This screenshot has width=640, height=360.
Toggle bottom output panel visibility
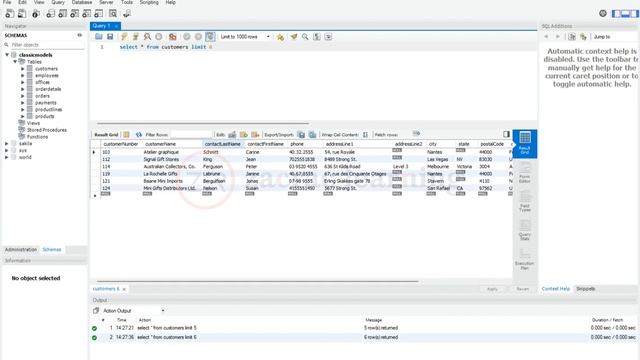[x=625, y=13]
